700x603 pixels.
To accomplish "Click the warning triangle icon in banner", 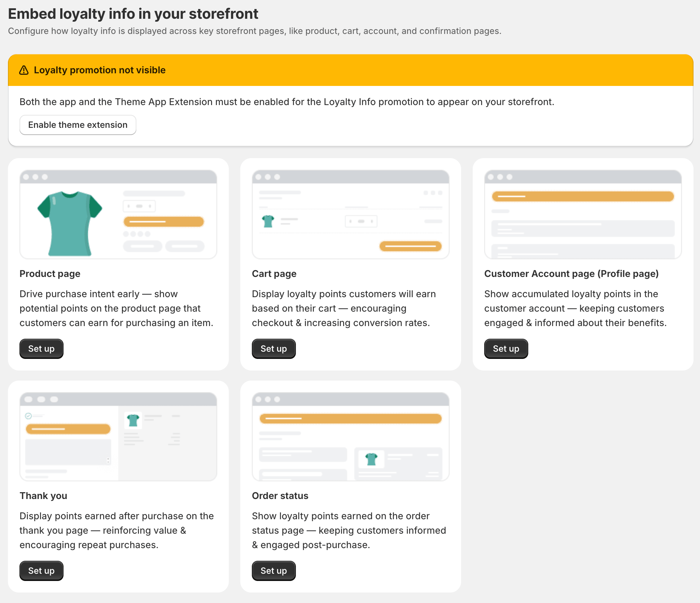I will (x=24, y=70).
